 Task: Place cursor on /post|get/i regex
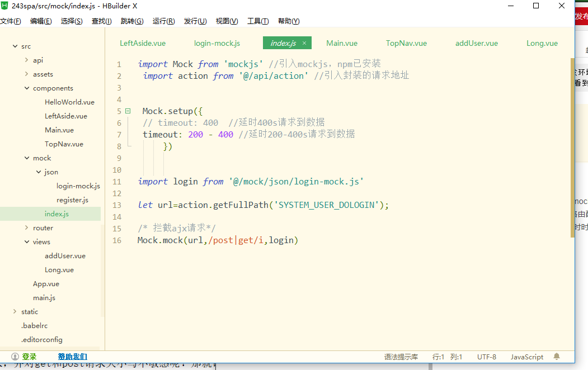tap(236, 240)
